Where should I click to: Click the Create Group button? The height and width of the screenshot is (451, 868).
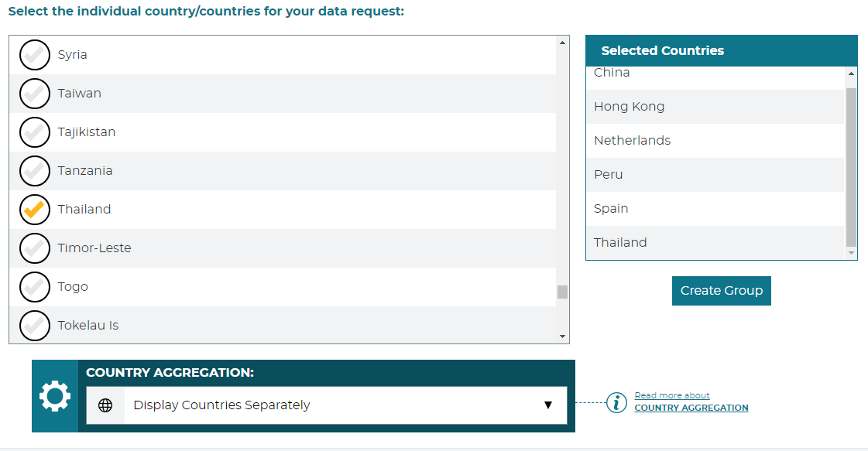(x=721, y=291)
